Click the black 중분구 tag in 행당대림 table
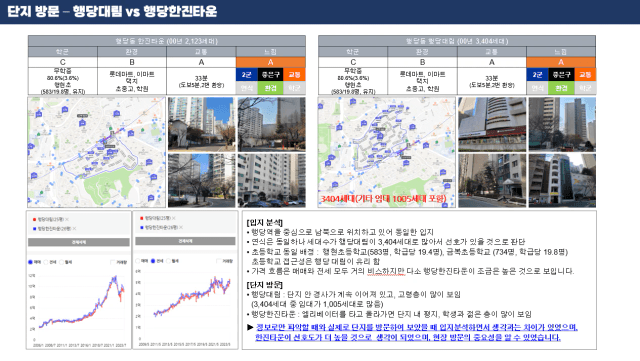This screenshot has height=361, width=640. 561,75
